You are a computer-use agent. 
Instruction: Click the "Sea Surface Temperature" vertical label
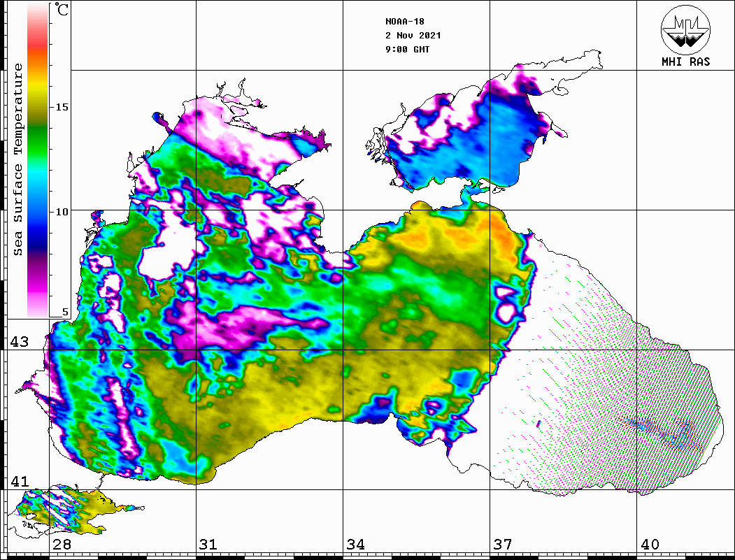tap(17, 159)
